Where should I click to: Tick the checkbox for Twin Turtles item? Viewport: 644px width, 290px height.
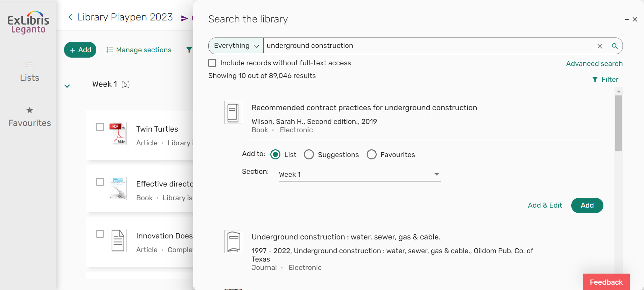coord(100,127)
